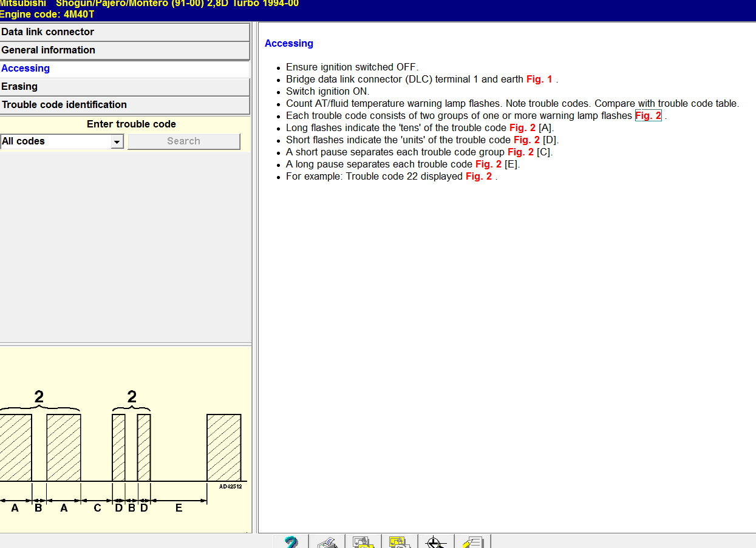The width and height of the screenshot is (756, 548).
Task: Open the Erasing section
Action: [x=124, y=87]
